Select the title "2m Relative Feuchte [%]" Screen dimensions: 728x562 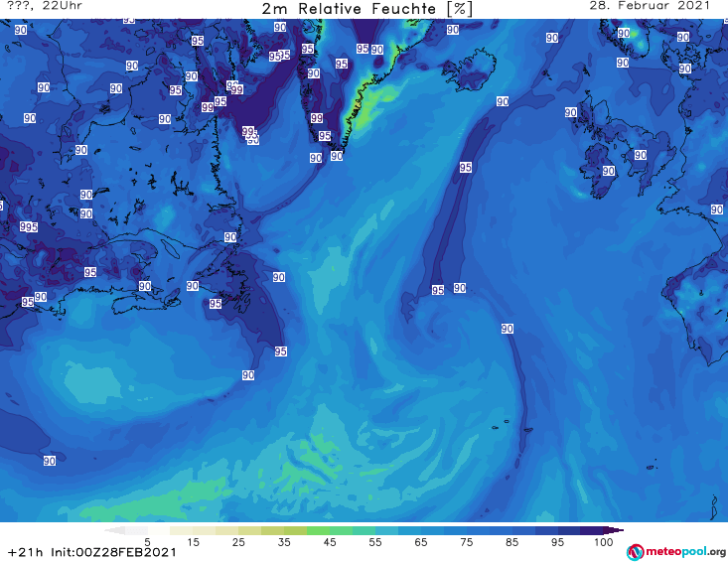(x=366, y=9)
